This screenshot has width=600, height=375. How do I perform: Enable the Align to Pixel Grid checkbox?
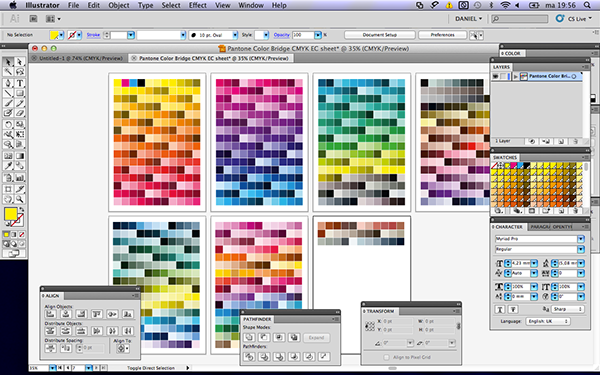coord(386,357)
